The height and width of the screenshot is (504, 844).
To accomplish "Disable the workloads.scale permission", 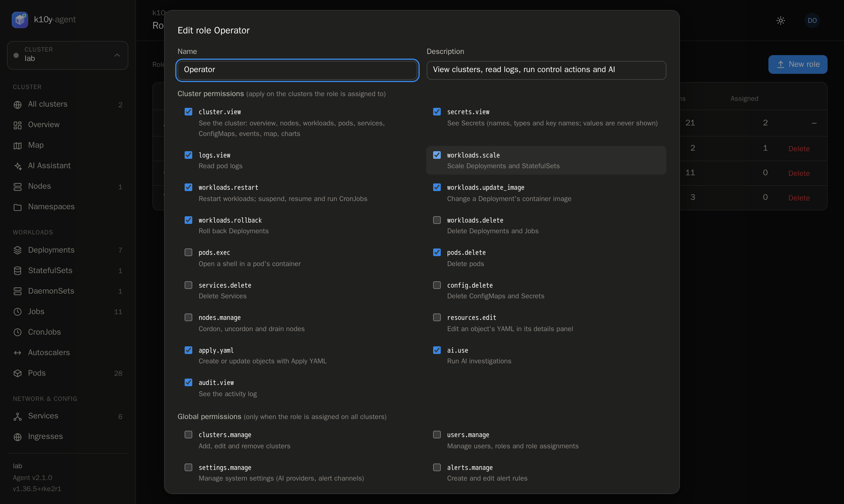I will 437,155.
